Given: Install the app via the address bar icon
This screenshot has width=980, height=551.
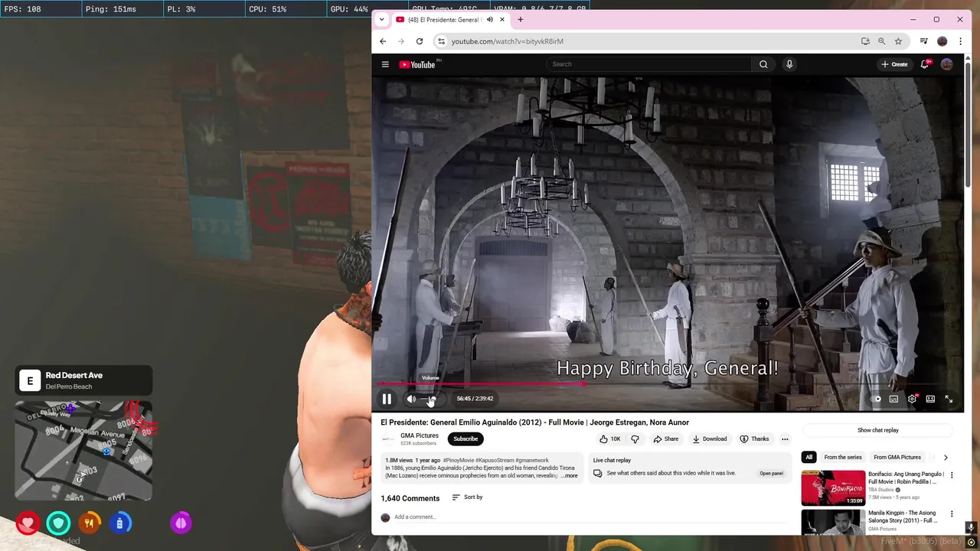Looking at the screenshot, I should tap(865, 41).
